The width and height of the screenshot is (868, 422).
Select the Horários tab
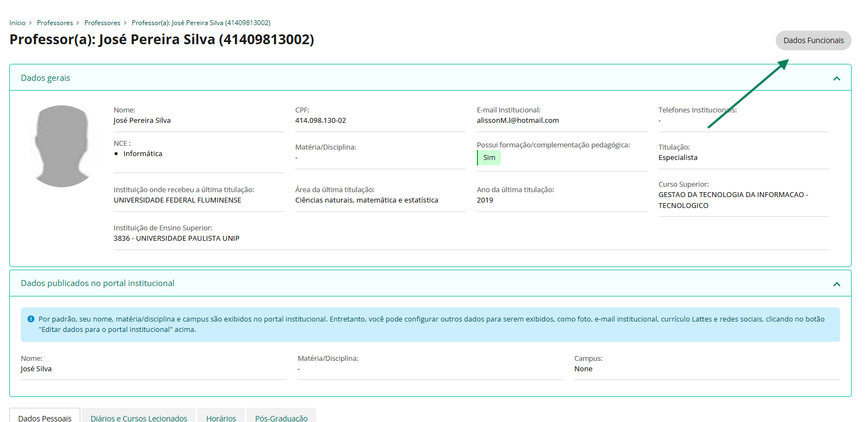(221, 418)
